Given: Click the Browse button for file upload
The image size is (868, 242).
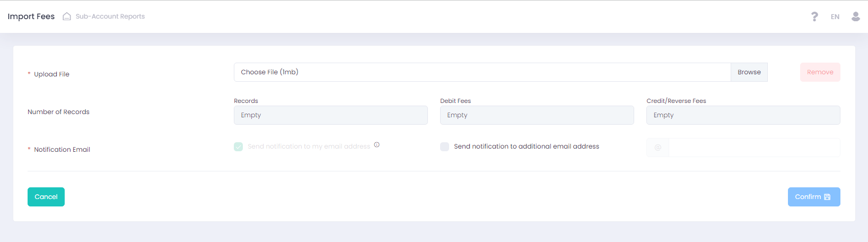Looking at the screenshot, I should click(x=749, y=72).
